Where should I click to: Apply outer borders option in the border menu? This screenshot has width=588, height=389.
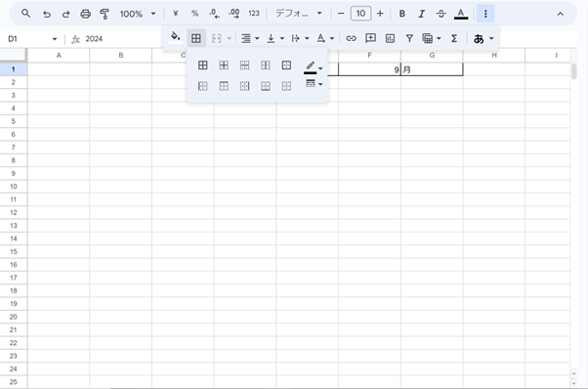pyautogui.click(x=286, y=65)
